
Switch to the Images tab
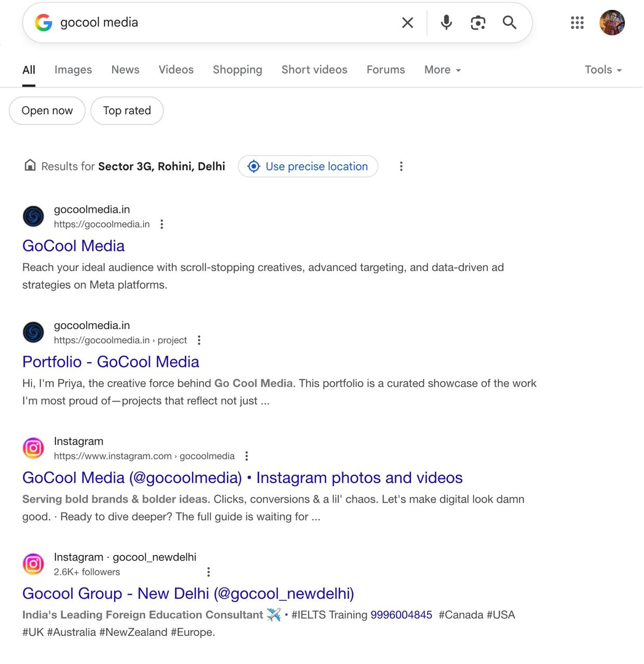point(73,70)
